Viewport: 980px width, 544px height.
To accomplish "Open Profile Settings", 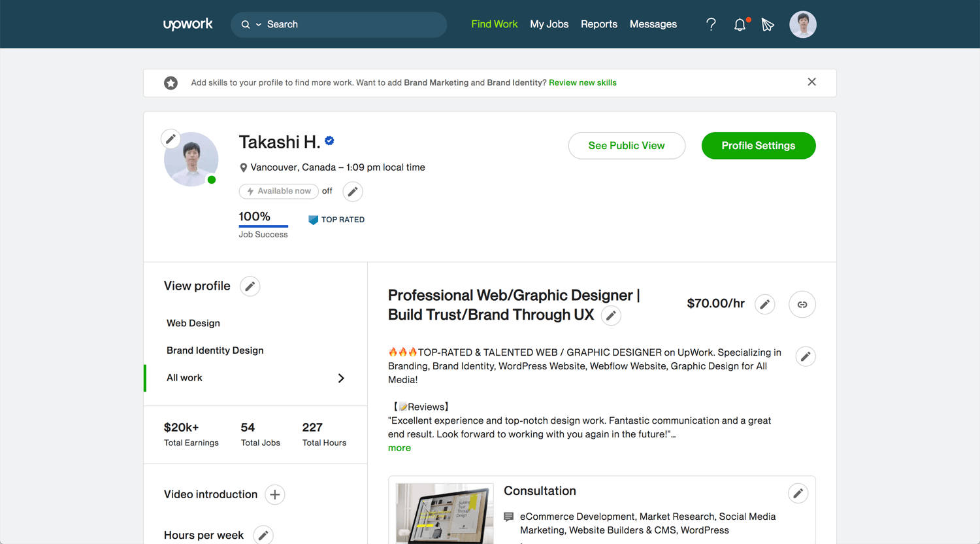I will (759, 146).
